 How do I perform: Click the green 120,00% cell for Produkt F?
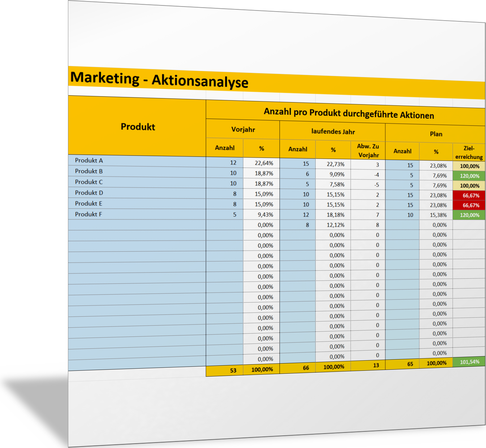(469, 215)
